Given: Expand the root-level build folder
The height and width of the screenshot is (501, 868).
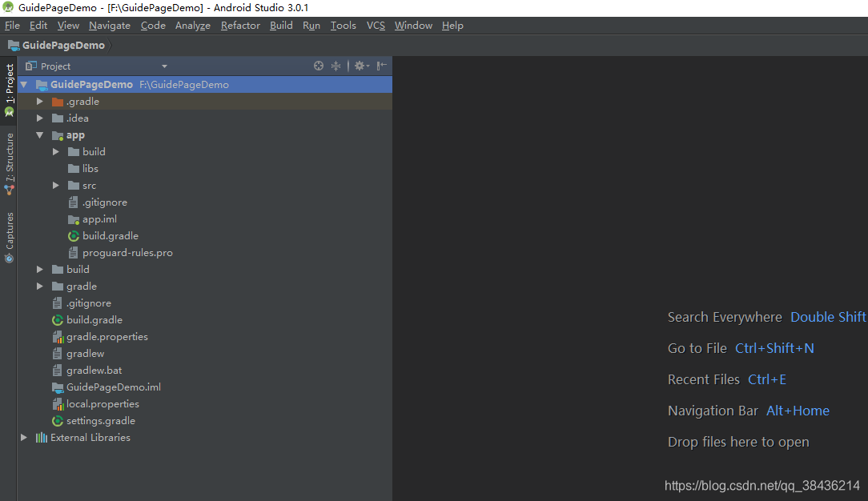Looking at the screenshot, I should (40, 269).
